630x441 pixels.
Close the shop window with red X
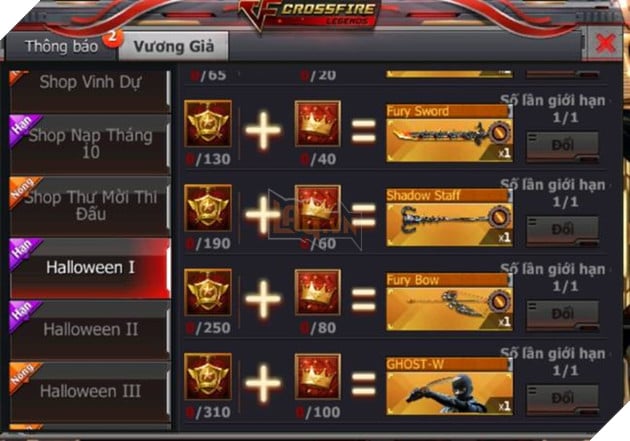605,43
